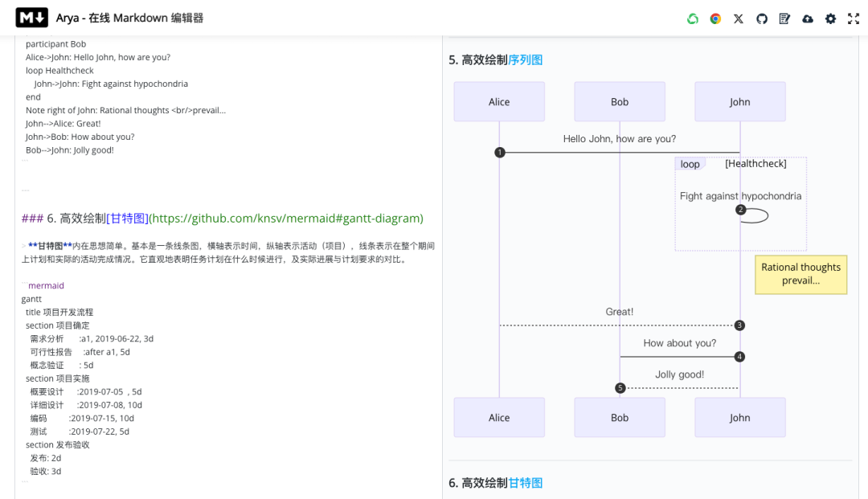Click the Markdown M↓ logo
Viewport: 868px width, 499px height.
[x=31, y=18]
